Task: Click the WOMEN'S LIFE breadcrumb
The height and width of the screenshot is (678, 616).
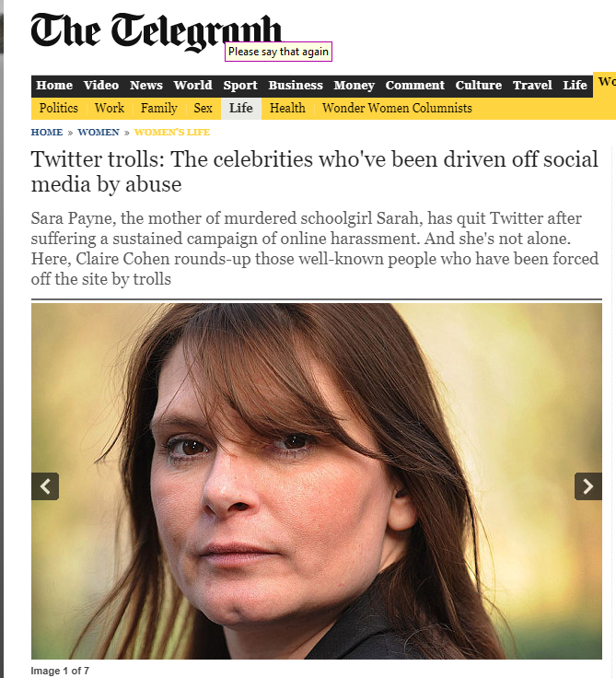Action: (172, 133)
